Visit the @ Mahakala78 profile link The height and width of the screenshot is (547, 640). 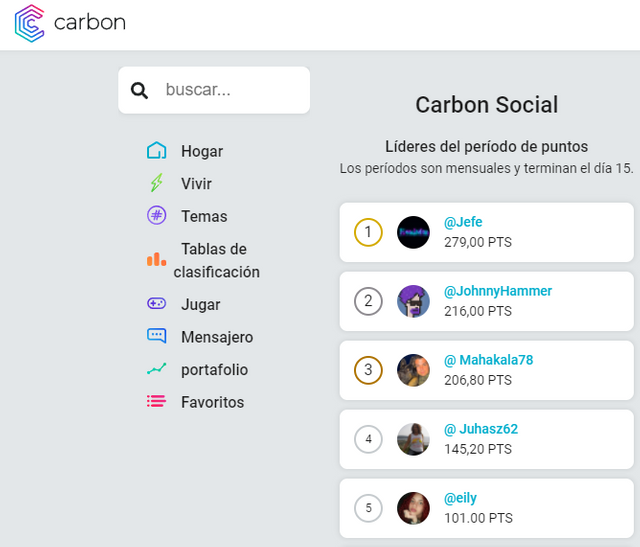[x=489, y=360]
